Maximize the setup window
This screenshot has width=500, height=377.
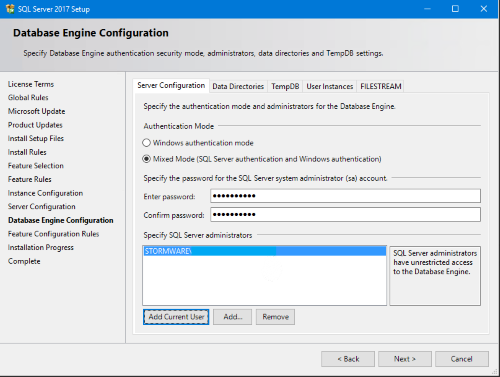tap(455, 9)
